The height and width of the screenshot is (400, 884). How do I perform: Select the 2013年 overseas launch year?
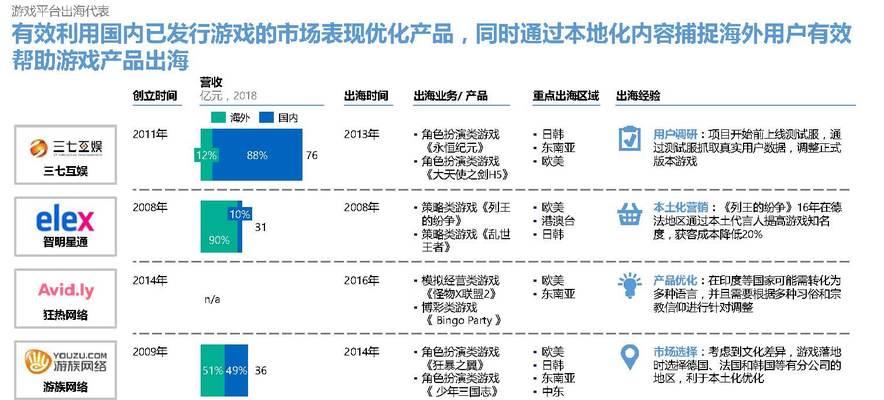click(x=361, y=135)
